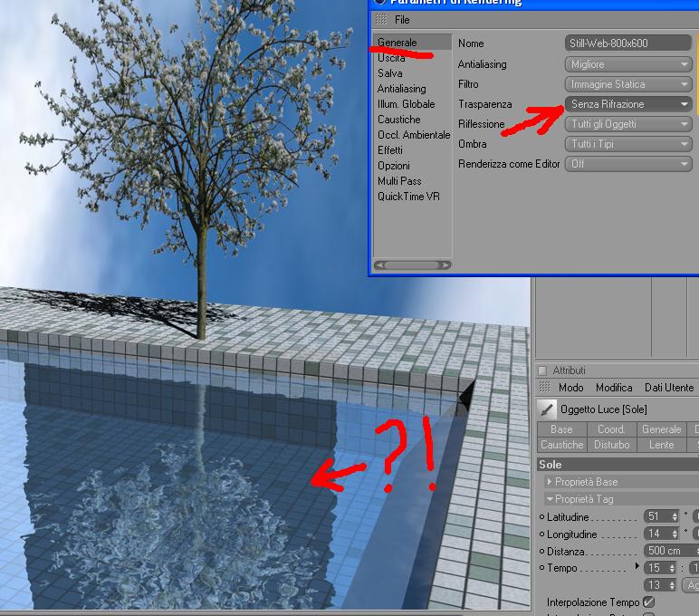Toggle the Latitudine animation circle
699x616 pixels.
click(x=541, y=517)
